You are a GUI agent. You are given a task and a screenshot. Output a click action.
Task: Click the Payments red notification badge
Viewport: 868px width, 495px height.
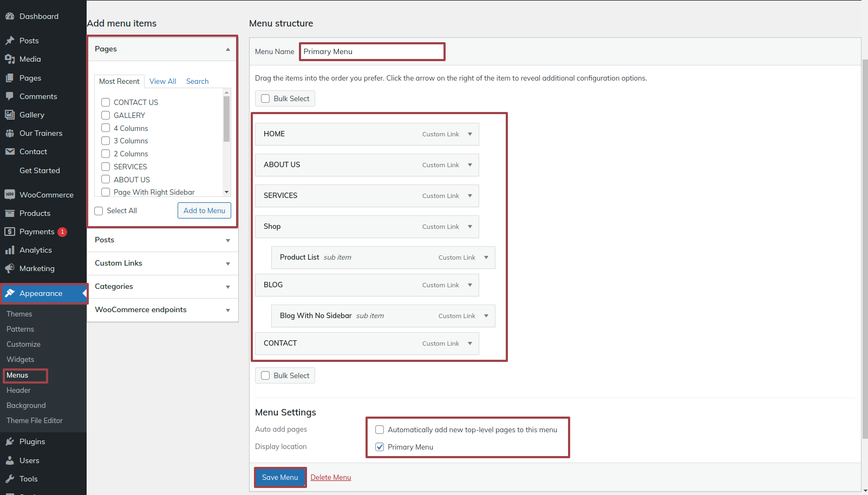point(62,232)
